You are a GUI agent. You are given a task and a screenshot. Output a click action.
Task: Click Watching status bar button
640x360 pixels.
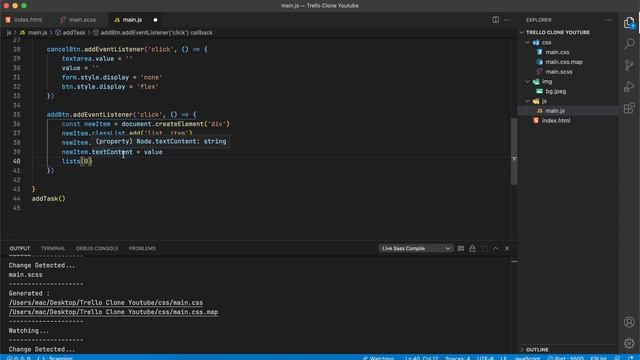click(379, 358)
